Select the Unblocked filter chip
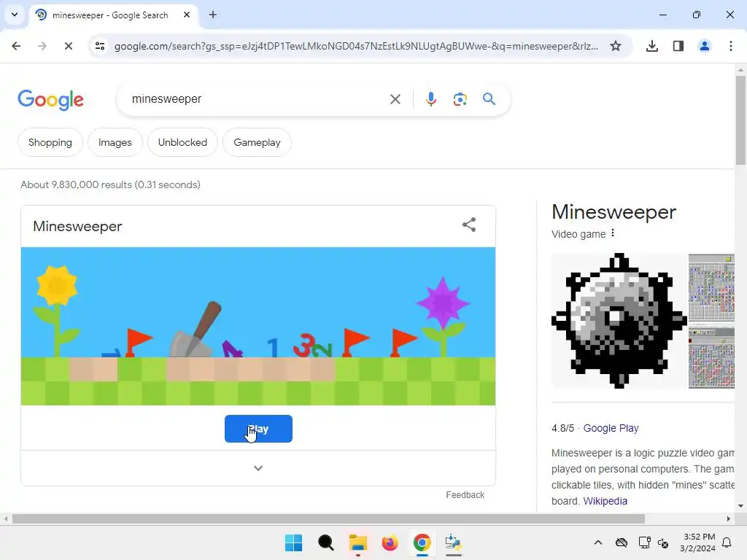This screenshot has height=560, width=747. click(x=182, y=142)
